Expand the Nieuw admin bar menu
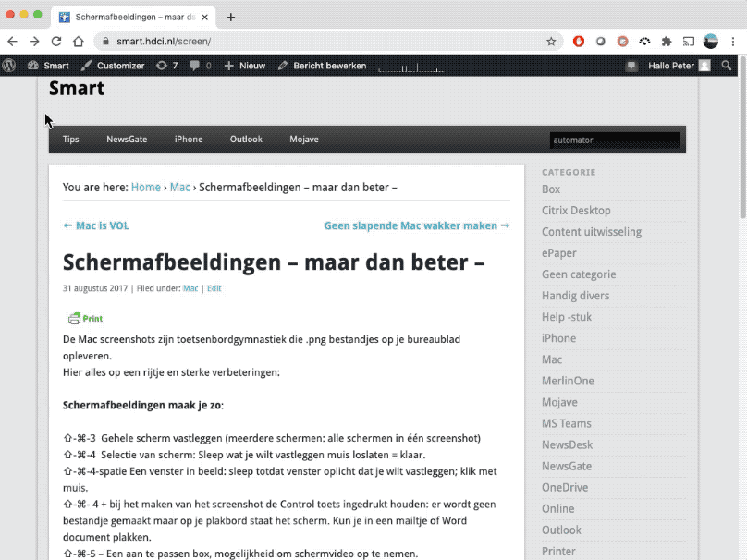Viewport: 747px width, 560px height. 245,66
